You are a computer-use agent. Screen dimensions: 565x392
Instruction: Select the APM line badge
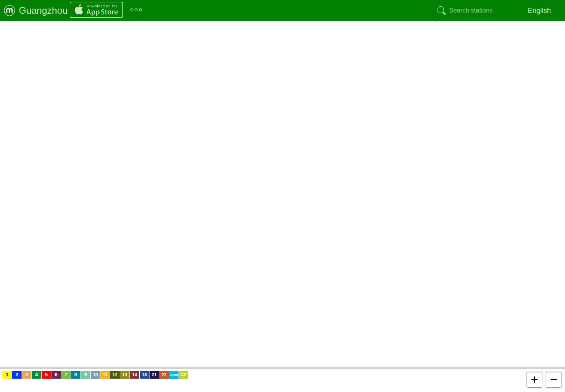(174, 375)
